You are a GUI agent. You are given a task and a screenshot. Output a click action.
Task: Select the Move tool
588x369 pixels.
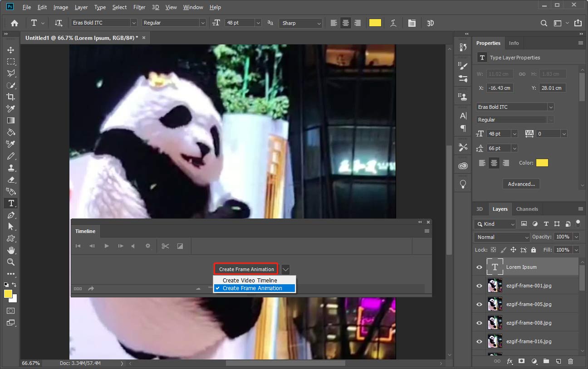pyautogui.click(x=11, y=50)
